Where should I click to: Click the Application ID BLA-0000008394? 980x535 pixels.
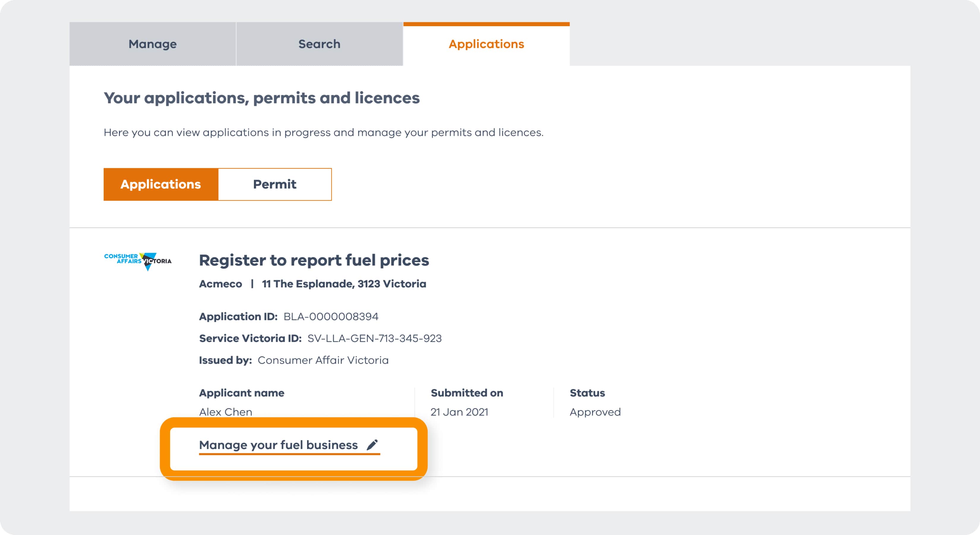pyautogui.click(x=331, y=317)
